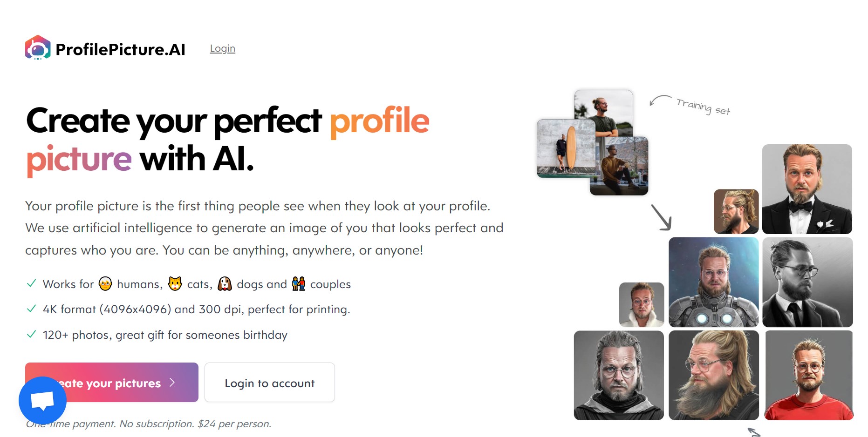868x437 pixels.
Task: Click the arrow icon inside the pink button
Action: [x=172, y=383]
